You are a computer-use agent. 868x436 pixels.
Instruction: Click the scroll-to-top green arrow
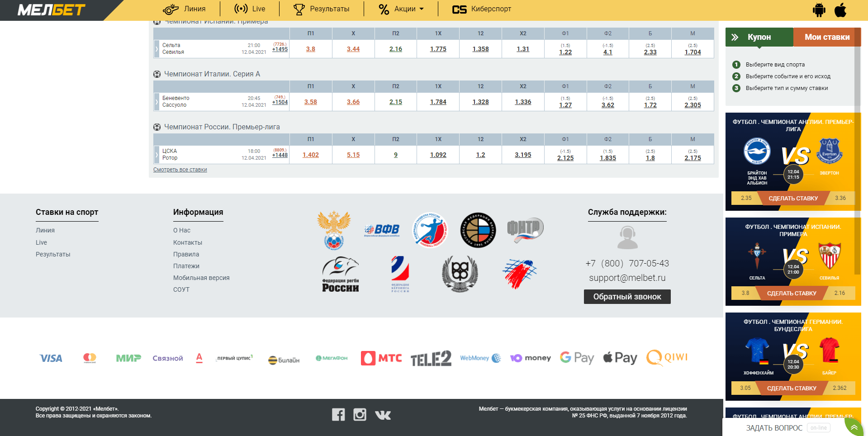854,427
